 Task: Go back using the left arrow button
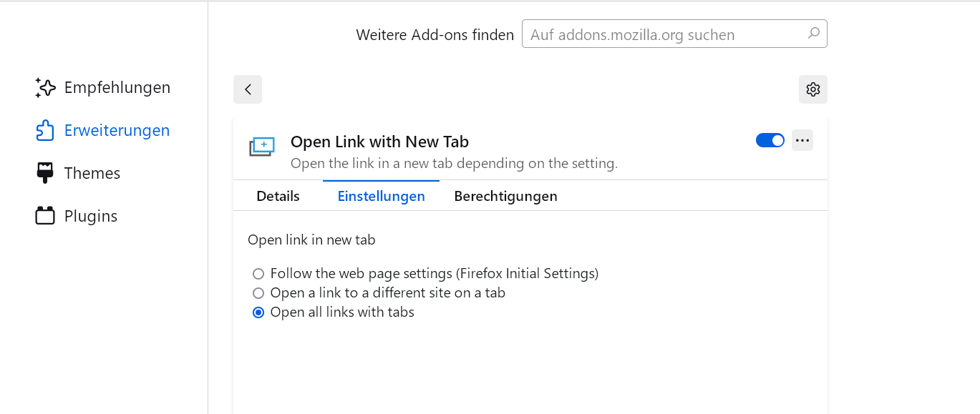point(248,89)
